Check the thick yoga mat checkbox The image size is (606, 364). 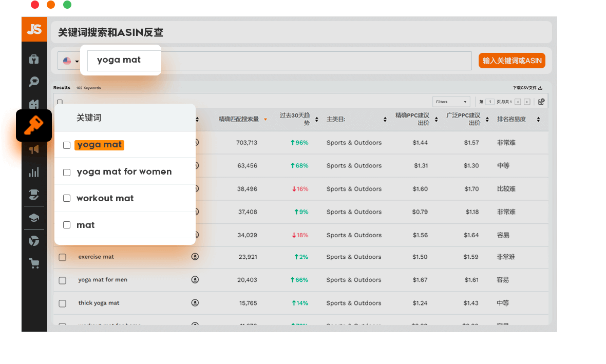(x=63, y=304)
